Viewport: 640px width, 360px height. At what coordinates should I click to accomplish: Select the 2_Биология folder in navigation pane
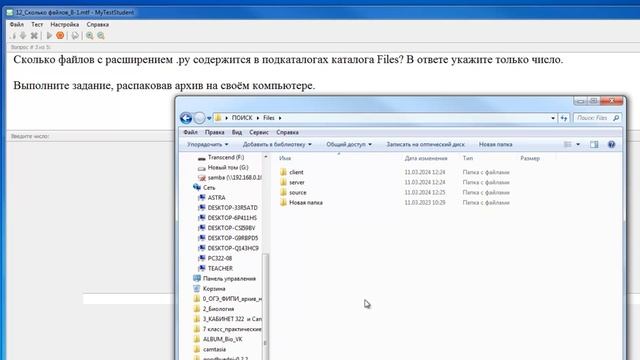click(218, 309)
